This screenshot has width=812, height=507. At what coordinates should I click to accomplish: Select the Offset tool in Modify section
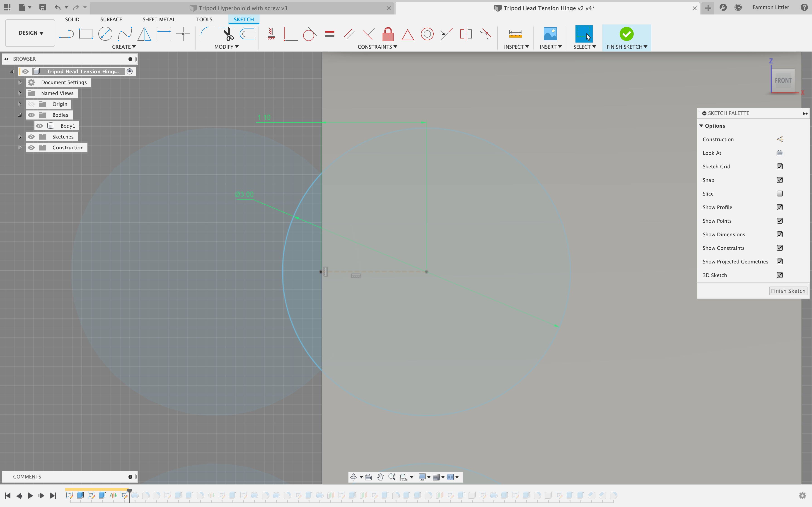pyautogui.click(x=247, y=33)
